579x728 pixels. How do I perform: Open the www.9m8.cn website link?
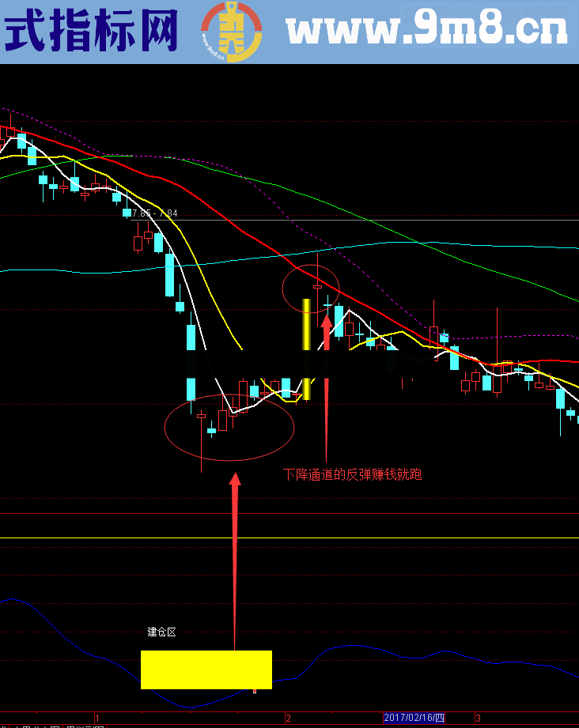427,30
